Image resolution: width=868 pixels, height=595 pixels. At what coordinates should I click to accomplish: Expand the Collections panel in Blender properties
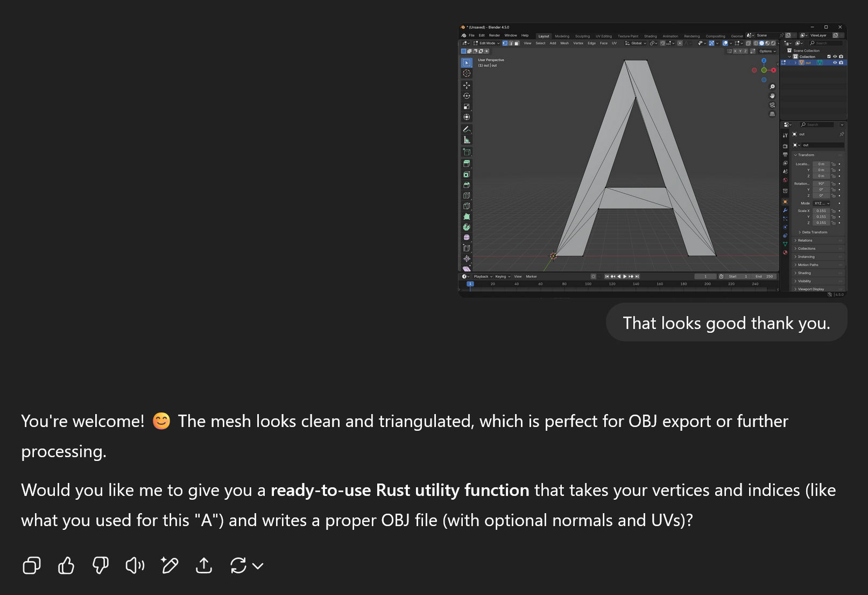(818, 248)
